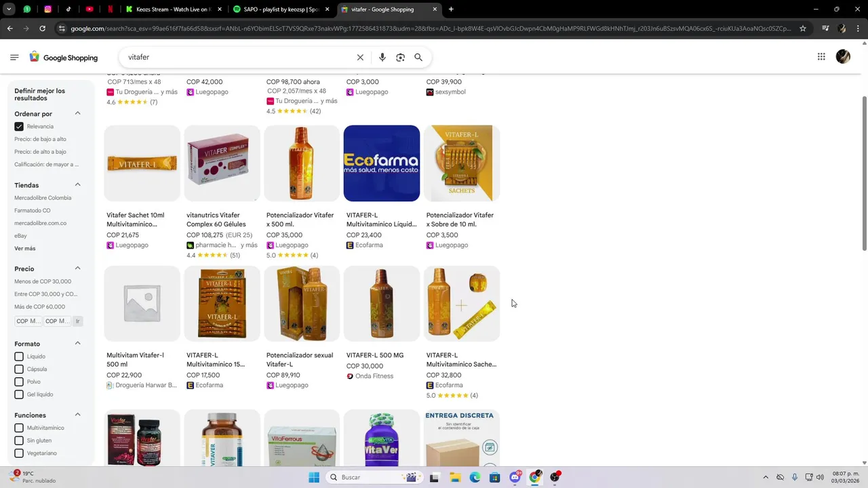
Task: Open Discord from taskbar
Action: point(515,477)
